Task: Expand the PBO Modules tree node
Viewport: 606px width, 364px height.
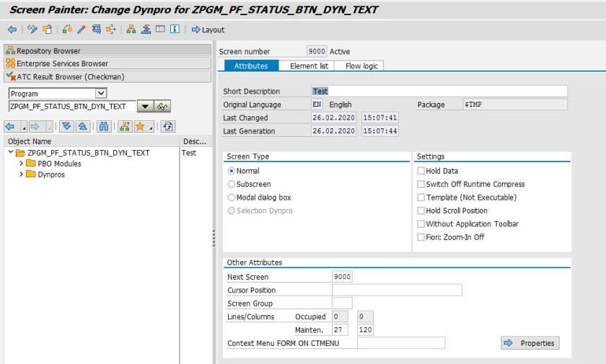Action: (x=21, y=164)
